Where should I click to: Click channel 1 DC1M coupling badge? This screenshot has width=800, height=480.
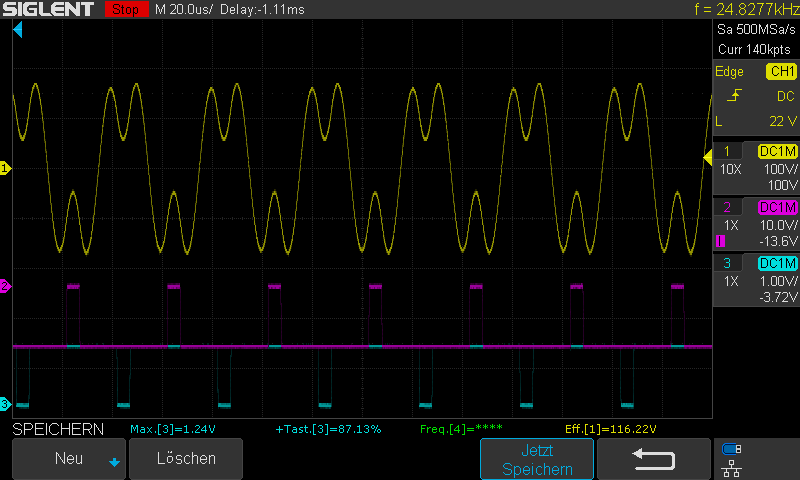(x=778, y=151)
